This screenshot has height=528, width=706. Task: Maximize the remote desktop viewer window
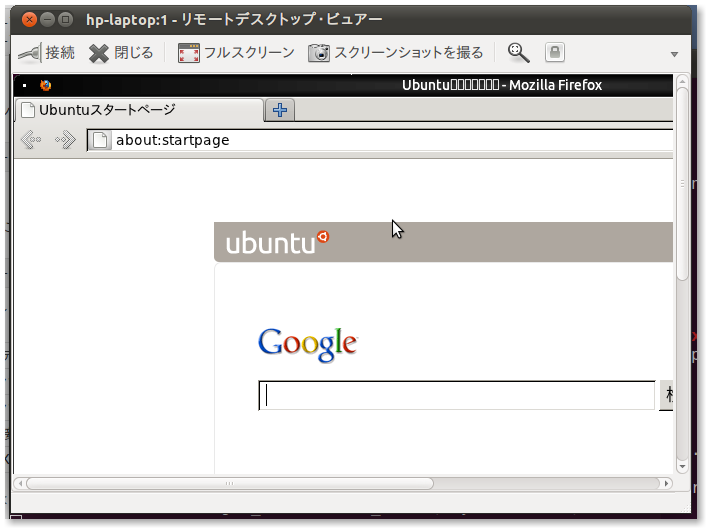click(x=66, y=19)
